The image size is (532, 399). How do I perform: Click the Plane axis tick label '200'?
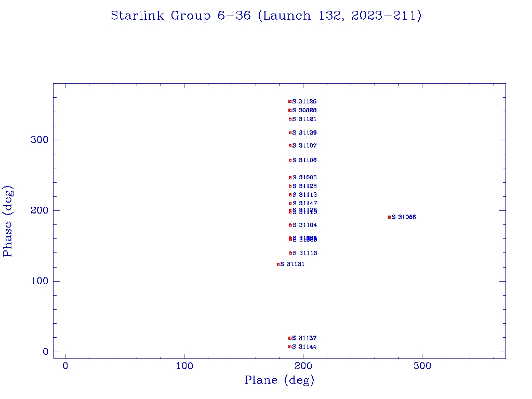click(303, 366)
